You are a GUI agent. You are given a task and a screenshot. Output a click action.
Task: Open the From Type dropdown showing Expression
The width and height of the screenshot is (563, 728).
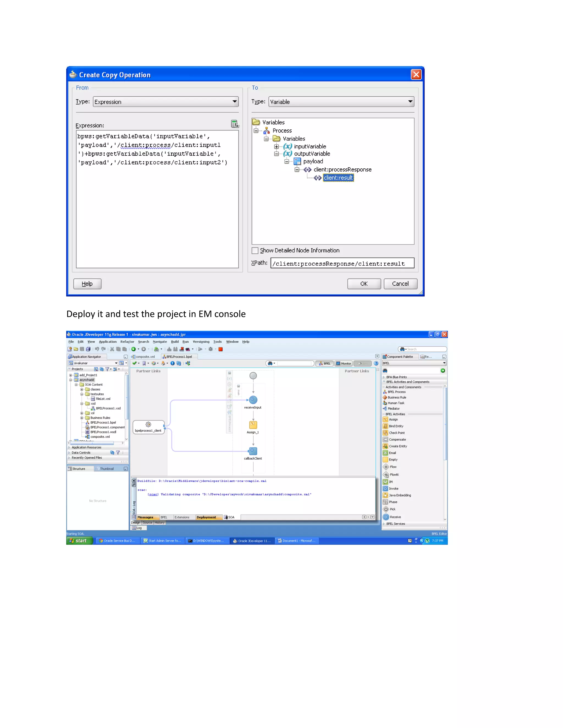point(166,102)
